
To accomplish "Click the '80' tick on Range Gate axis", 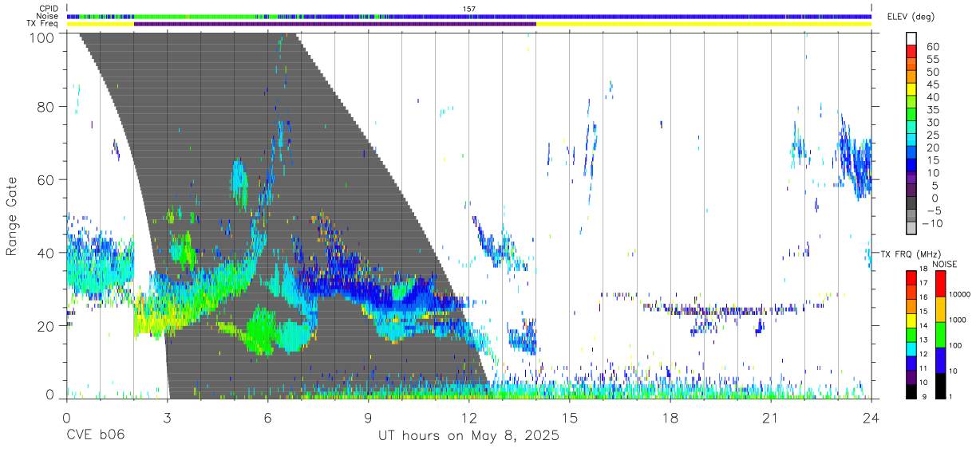I will (x=45, y=107).
